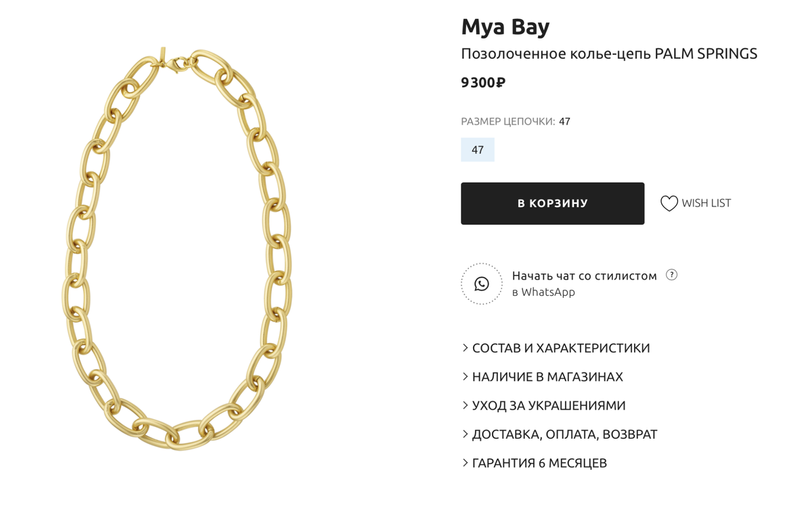Screen dimensions: 812x507
Task: Click the 'в WhatsApp' subtitle text
Action: coord(543,292)
